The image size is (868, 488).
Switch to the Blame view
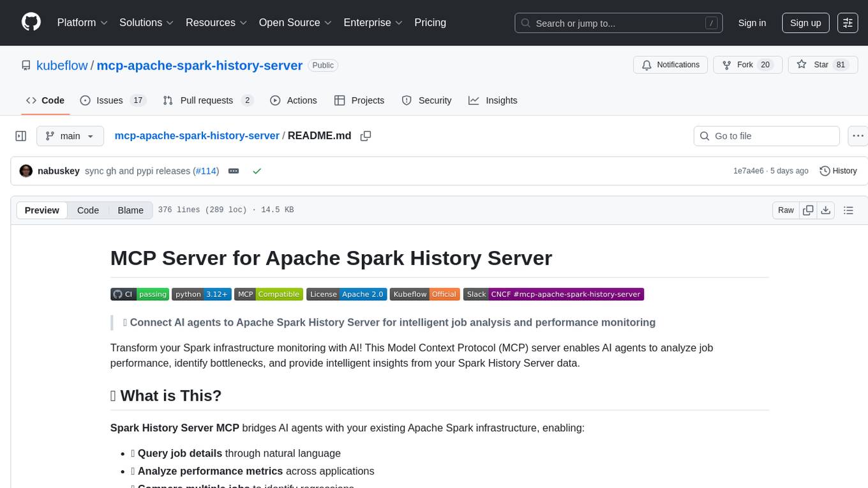(130, 210)
